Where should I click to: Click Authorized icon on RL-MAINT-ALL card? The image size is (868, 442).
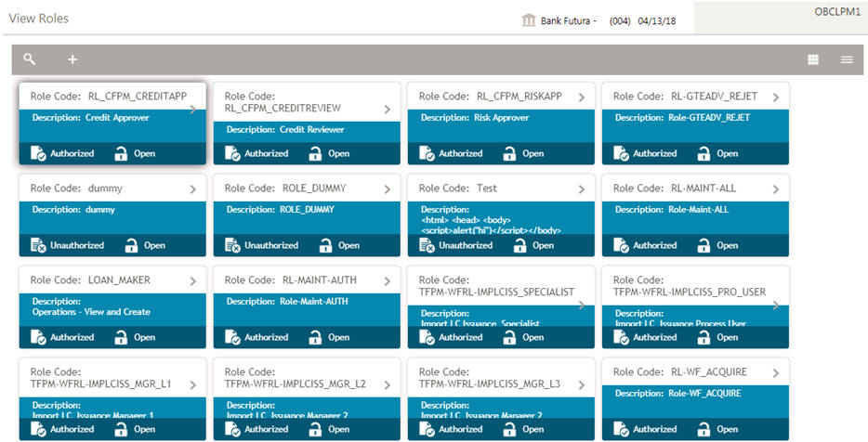pyautogui.click(x=621, y=245)
